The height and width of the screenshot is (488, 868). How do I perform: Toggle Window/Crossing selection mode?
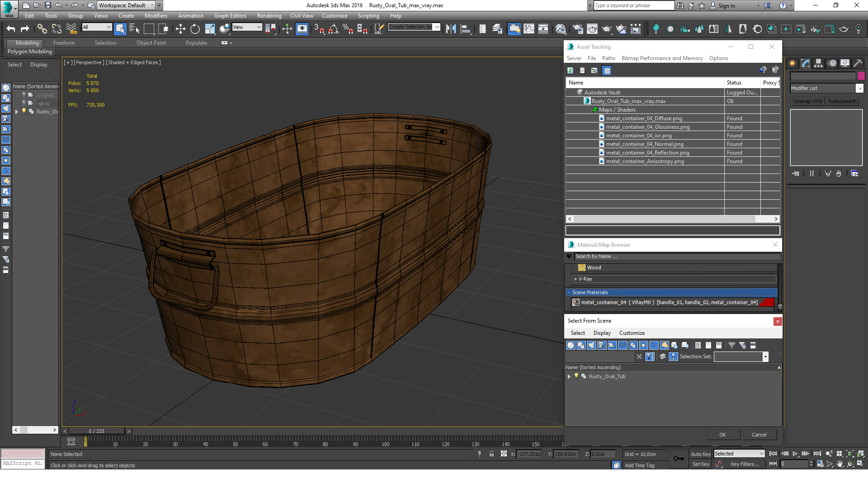pos(164,29)
